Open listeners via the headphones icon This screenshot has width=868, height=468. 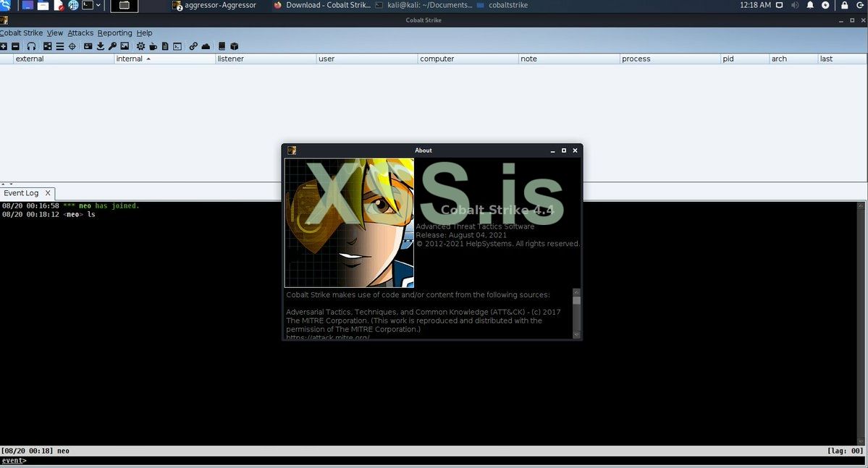point(31,46)
